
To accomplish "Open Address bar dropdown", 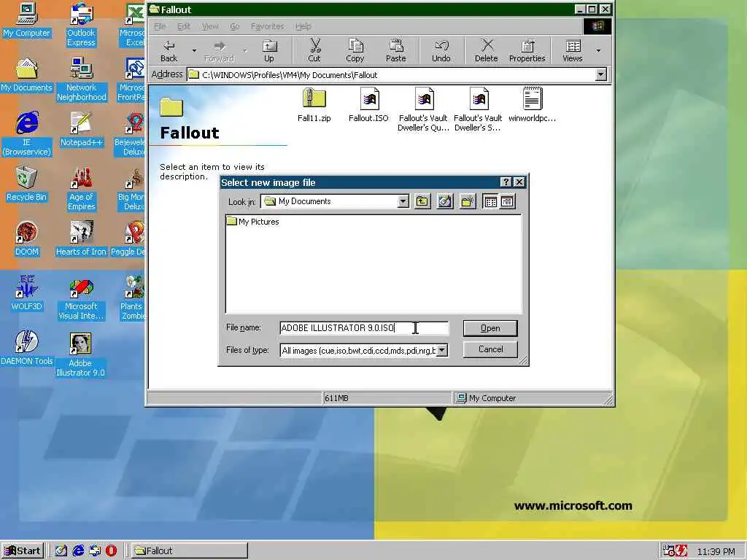I will tap(601, 75).
